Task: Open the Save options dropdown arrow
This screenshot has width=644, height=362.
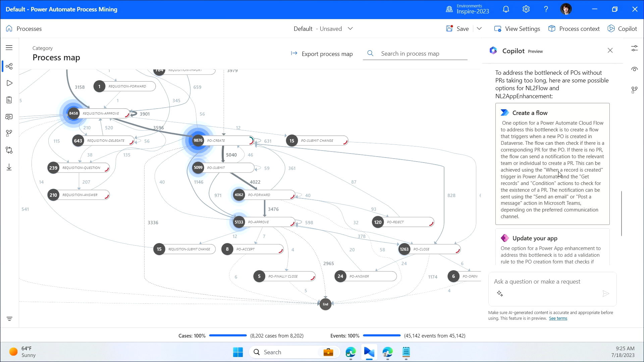Action: [479, 29]
